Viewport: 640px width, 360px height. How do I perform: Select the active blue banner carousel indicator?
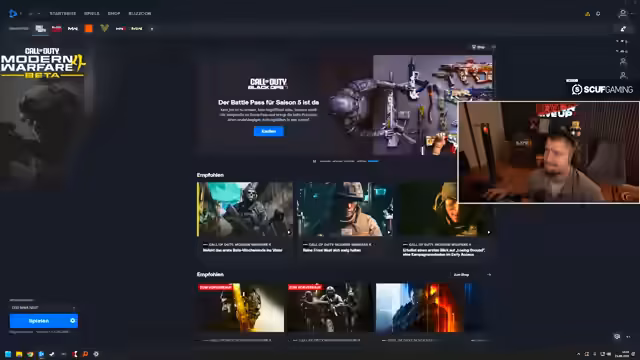tap(373, 161)
